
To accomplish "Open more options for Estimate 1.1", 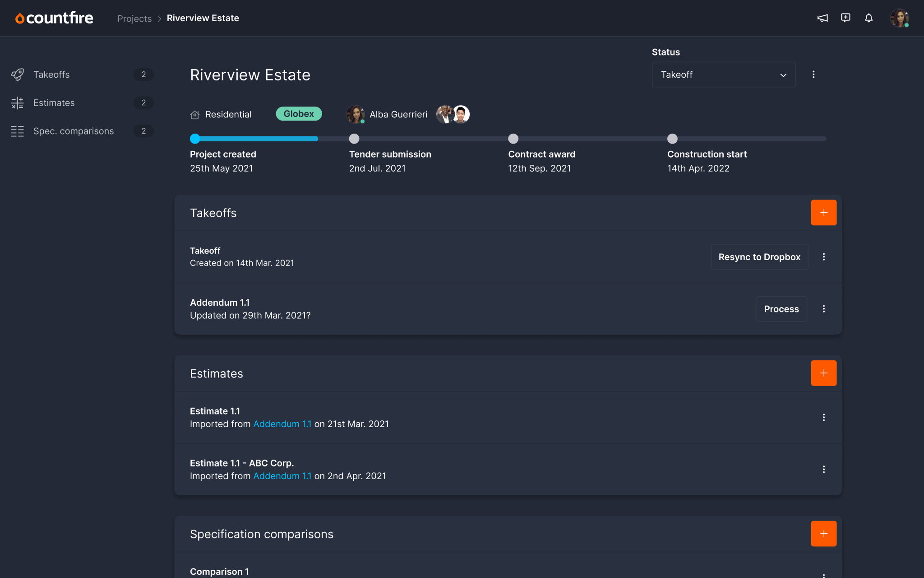I will 823,417.
